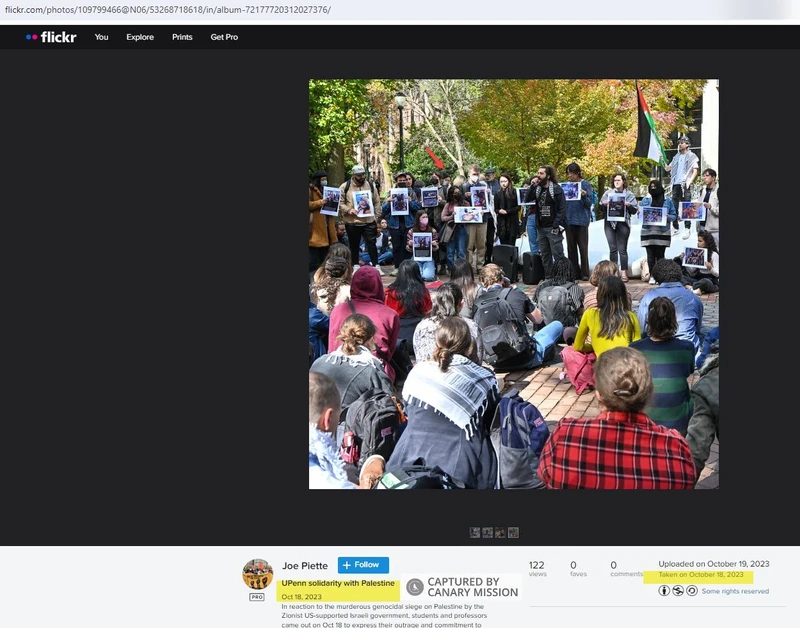
Task: Click the Flickr logo
Action: (51, 37)
